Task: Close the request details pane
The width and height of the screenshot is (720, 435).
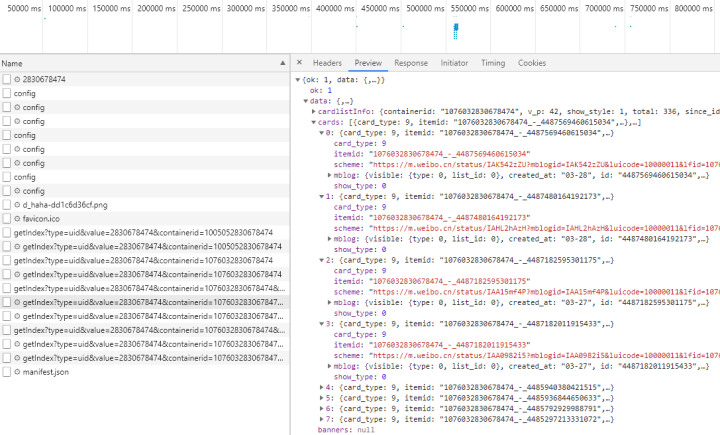Action: coord(299,62)
